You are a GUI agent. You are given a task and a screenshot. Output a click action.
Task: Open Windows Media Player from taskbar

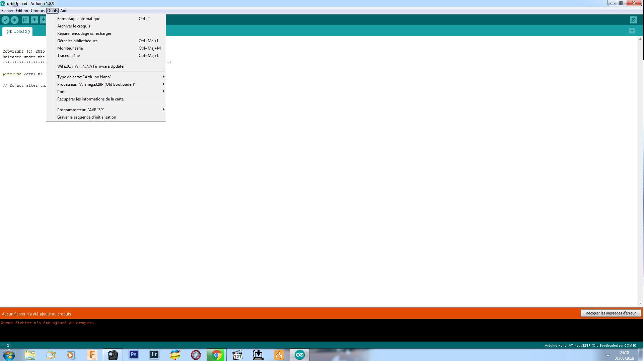click(71, 355)
